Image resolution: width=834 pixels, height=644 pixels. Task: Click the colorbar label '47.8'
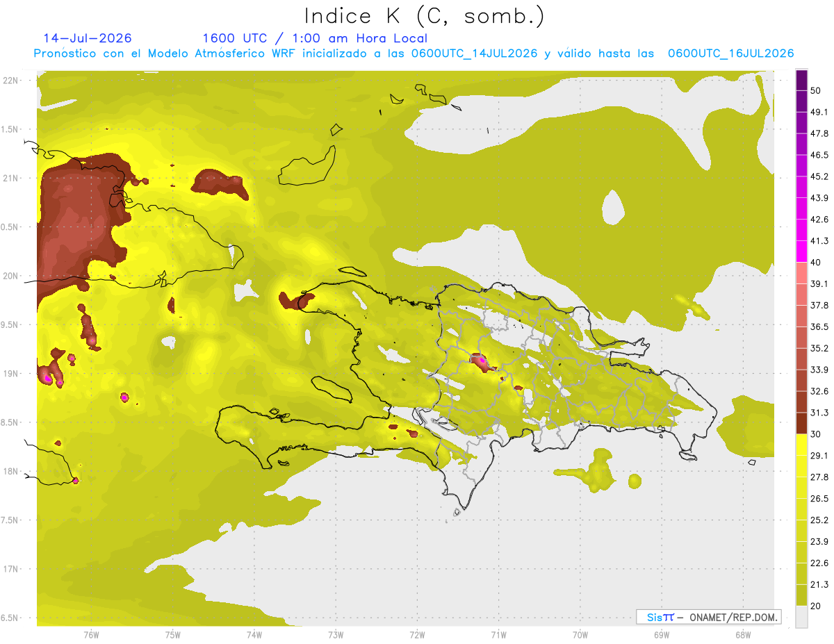[819, 133]
